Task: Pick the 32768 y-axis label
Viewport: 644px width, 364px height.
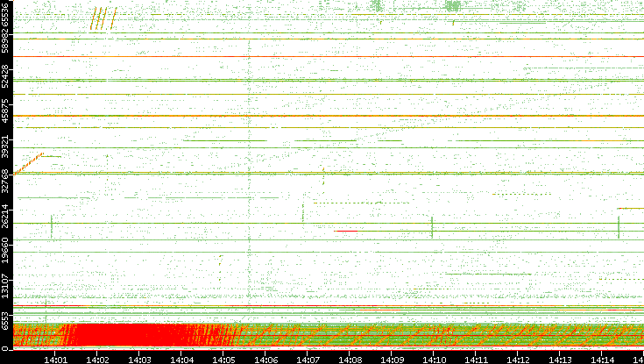Action: 6,180
